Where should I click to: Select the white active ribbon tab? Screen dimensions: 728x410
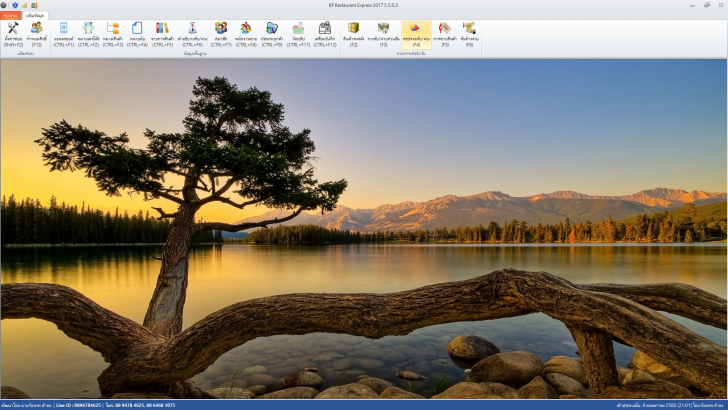35,15
